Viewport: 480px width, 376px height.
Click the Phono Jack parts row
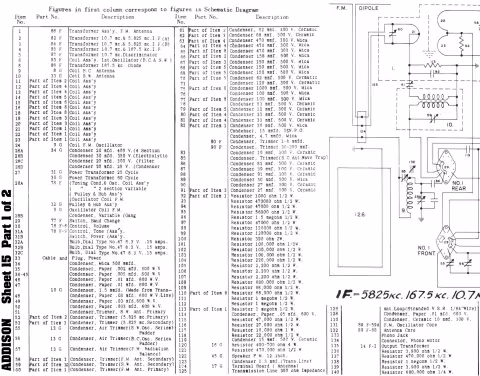[x=404, y=335]
